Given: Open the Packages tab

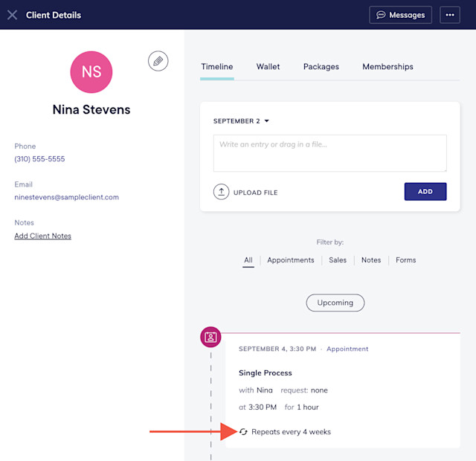Looking at the screenshot, I should [x=321, y=67].
